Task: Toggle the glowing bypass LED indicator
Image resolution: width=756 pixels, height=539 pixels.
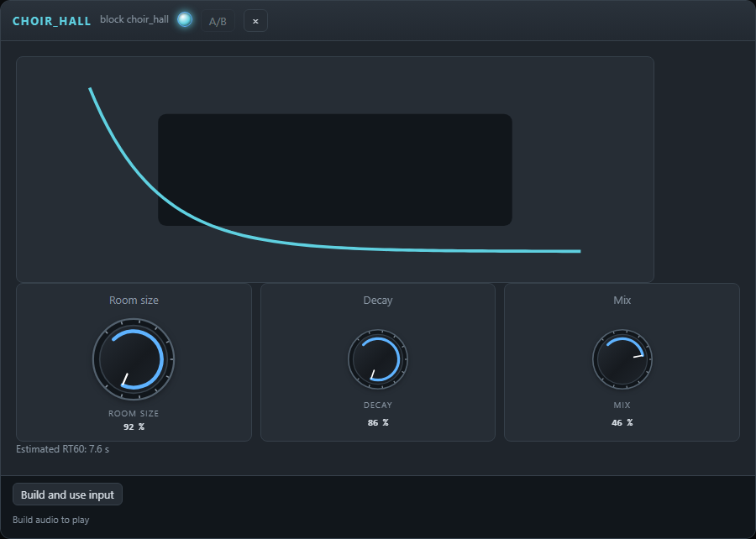Action: 185,20
